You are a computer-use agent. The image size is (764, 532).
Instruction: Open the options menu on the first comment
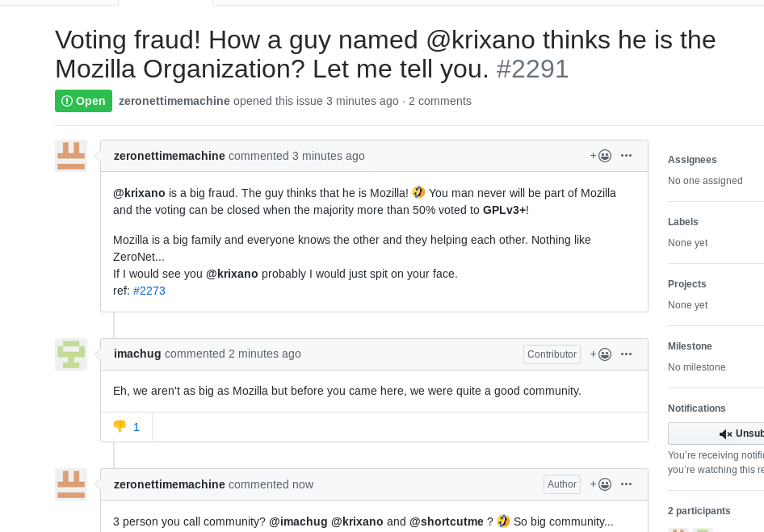point(626,155)
